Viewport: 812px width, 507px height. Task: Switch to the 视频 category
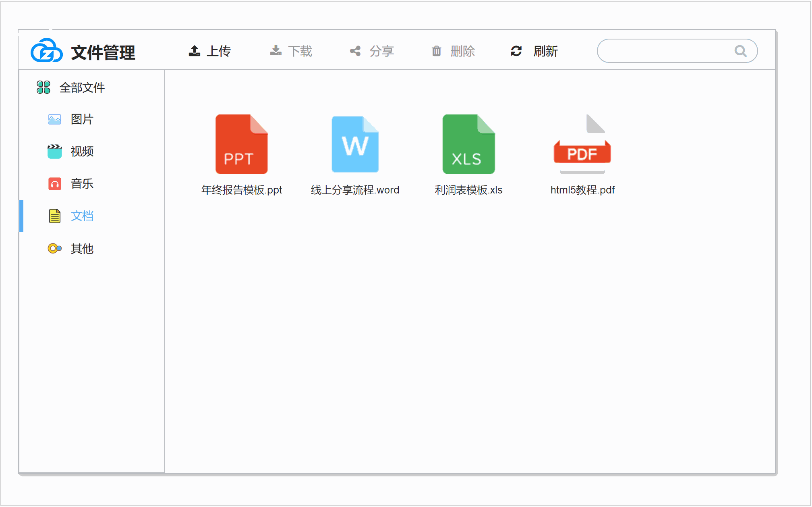coord(82,152)
